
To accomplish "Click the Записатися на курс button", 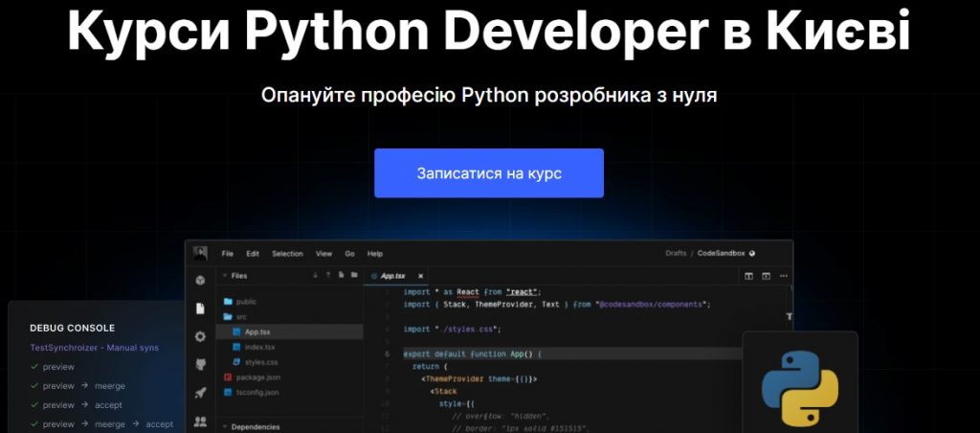I will coord(489,173).
